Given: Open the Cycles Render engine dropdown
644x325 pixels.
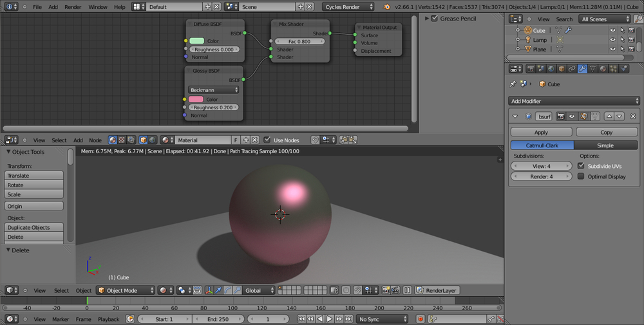Looking at the screenshot, I should coord(348,6).
